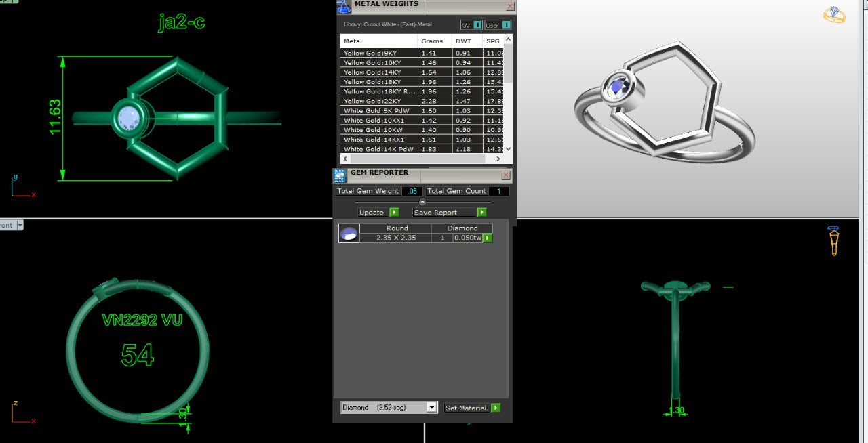Image resolution: width=868 pixels, height=443 pixels.
Task: Select the White Gold:10KW row
Action: pos(422,129)
